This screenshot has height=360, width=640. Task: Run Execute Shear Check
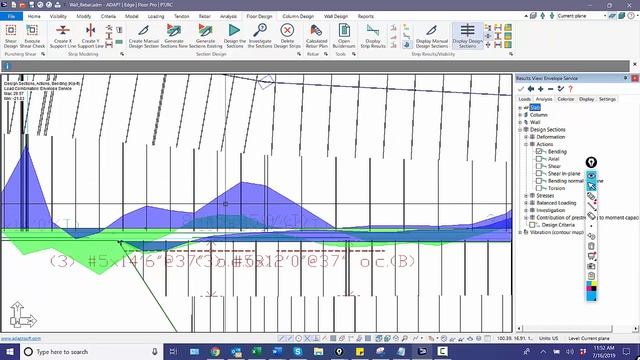(32, 36)
